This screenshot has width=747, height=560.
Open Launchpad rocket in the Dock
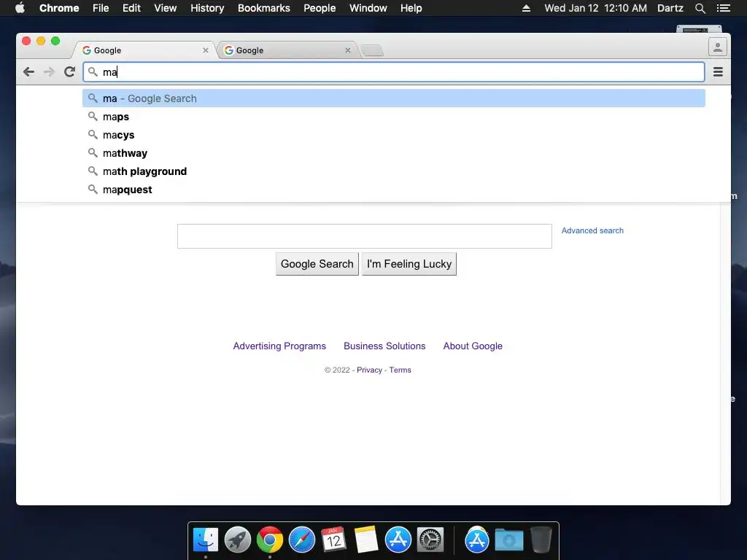[237, 540]
